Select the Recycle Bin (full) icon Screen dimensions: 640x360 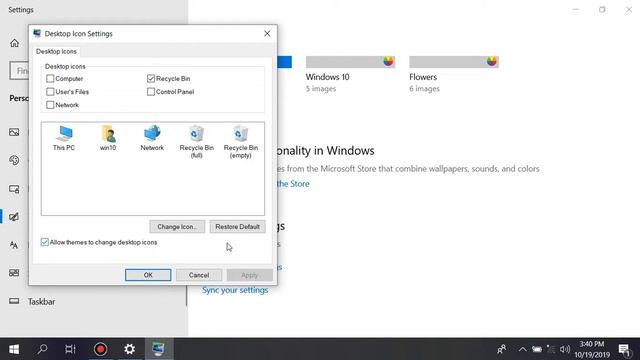[196, 142]
